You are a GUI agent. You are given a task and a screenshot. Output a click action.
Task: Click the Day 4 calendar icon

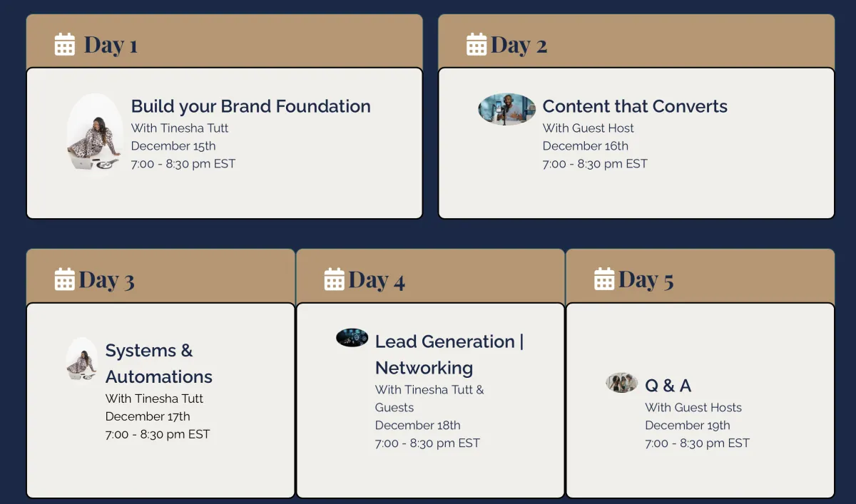335,279
